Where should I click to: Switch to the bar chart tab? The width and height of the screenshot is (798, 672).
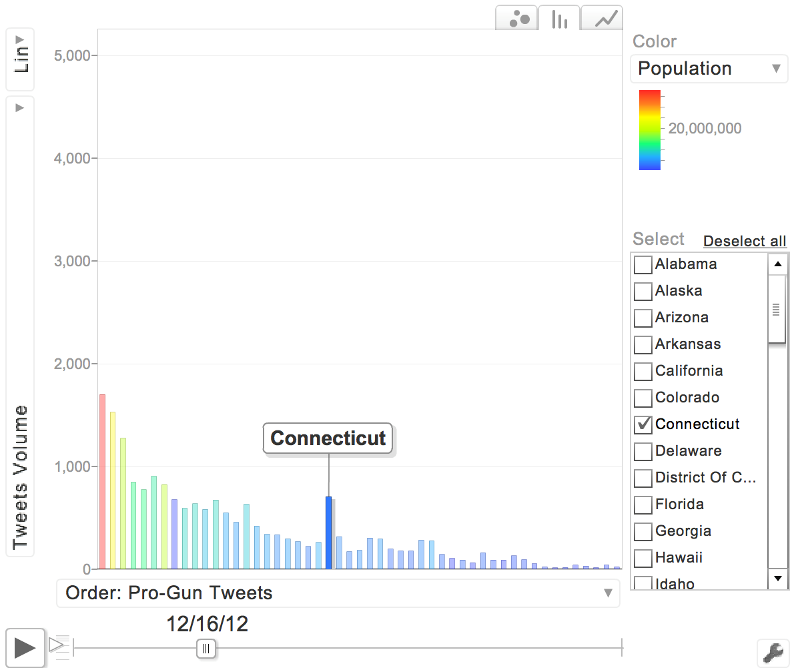pyautogui.click(x=559, y=19)
